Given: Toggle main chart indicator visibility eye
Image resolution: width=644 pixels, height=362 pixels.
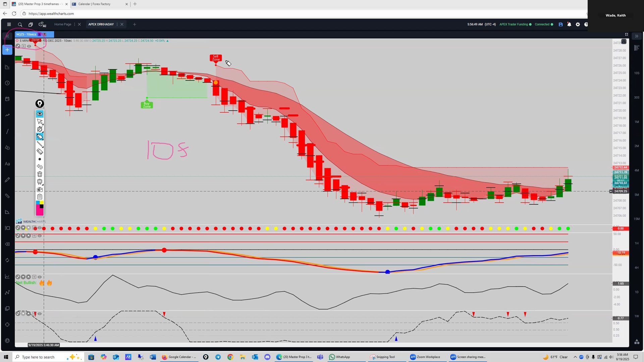Looking at the screenshot, I should [29, 46].
